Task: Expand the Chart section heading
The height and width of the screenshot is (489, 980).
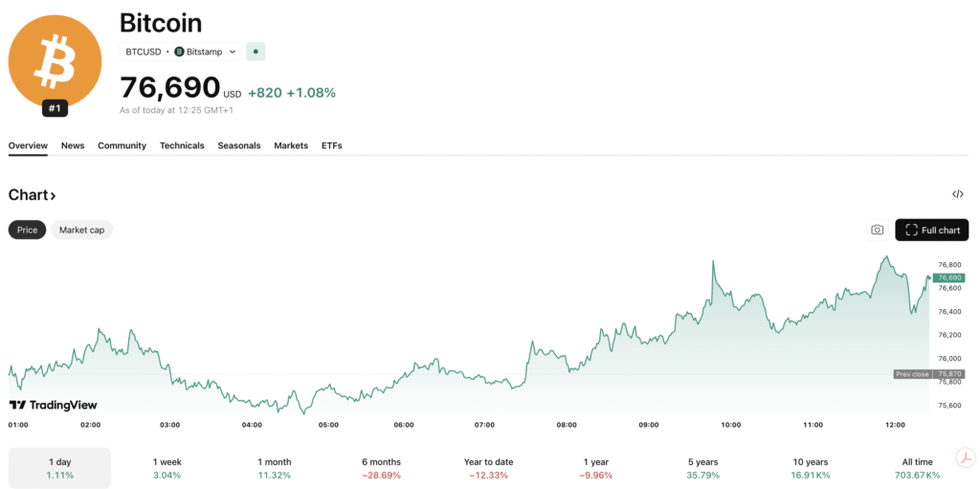Action: click(x=32, y=195)
